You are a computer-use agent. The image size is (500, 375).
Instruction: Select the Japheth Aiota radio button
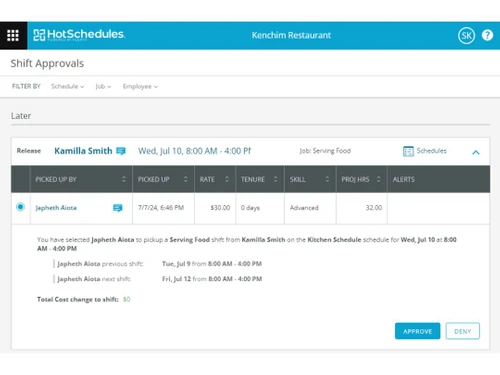click(20, 207)
